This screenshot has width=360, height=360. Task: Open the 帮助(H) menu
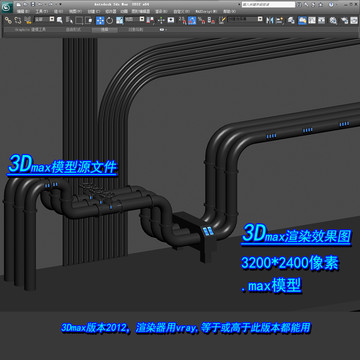229,12
